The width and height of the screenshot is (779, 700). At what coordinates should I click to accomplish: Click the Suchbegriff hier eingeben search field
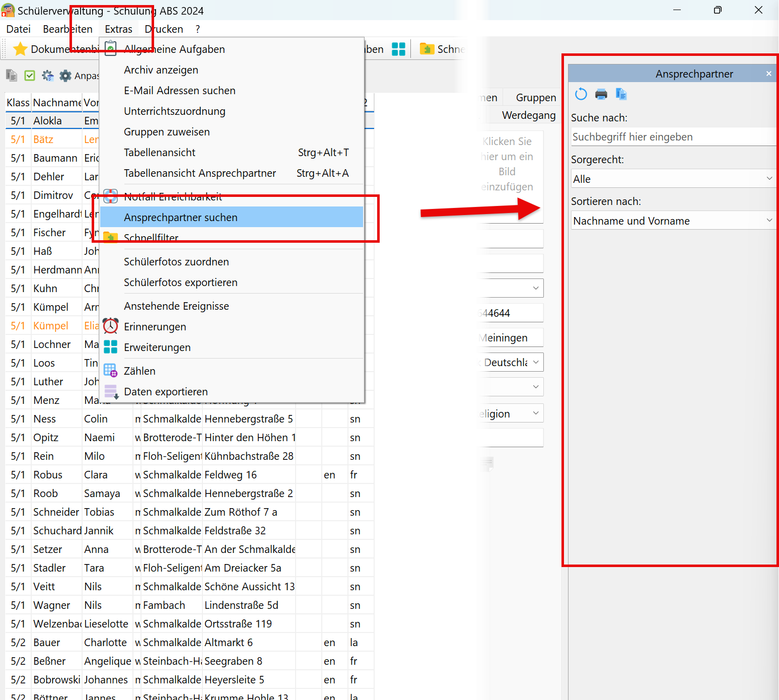673,136
